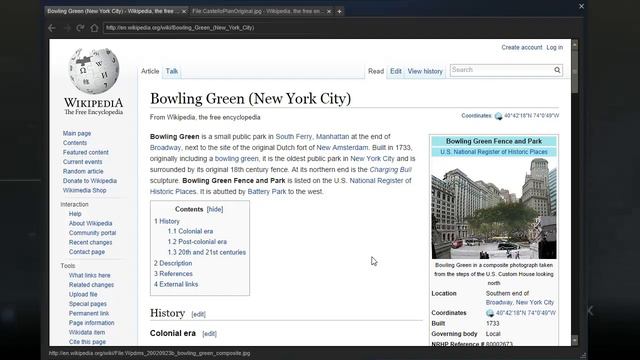Open Random article in the sidebar

click(83, 171)
